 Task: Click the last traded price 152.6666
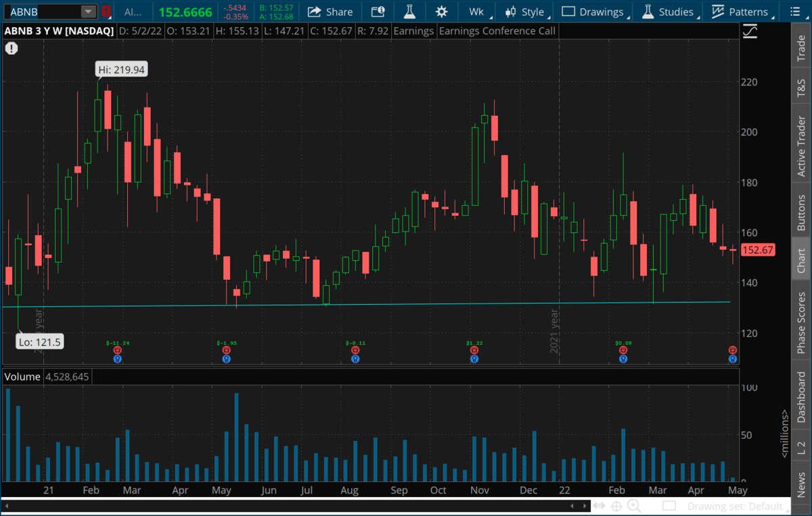point(185,12)
